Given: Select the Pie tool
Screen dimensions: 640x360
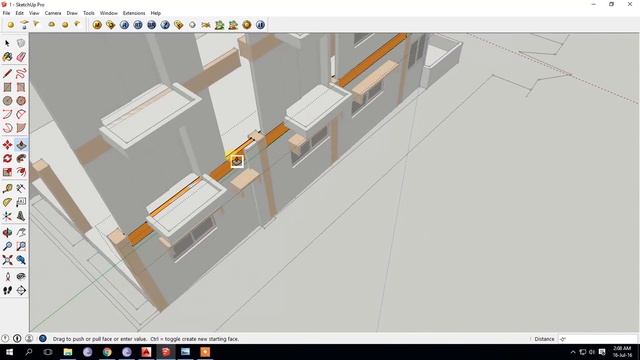Looking at the screenshot, I should pos(21,128).
